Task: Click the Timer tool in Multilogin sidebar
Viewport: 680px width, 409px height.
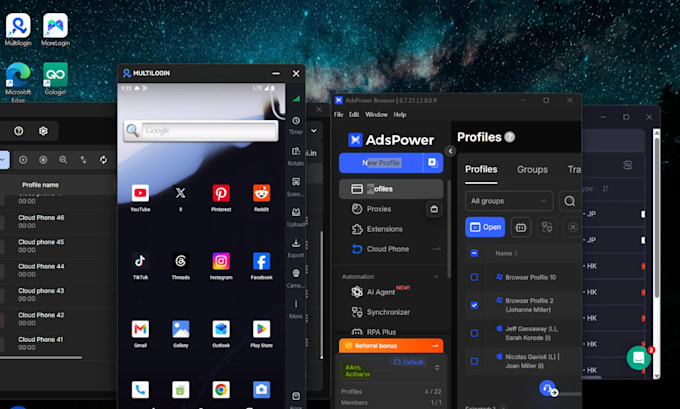Action: pos(296,125)
